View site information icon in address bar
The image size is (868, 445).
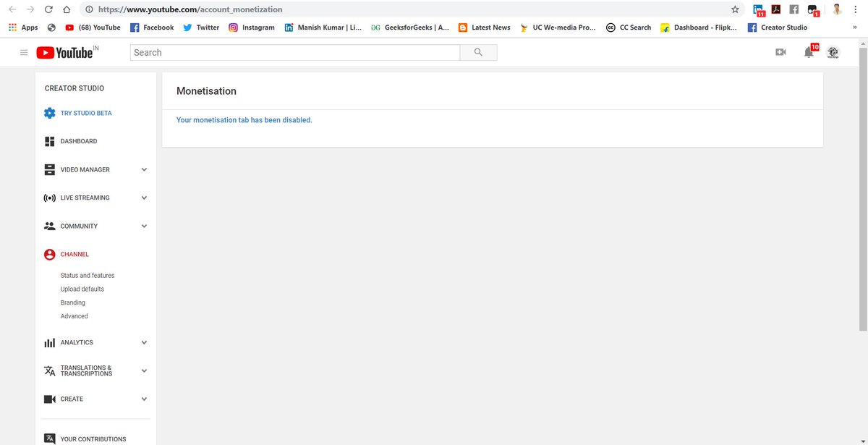tap(89, 9)
